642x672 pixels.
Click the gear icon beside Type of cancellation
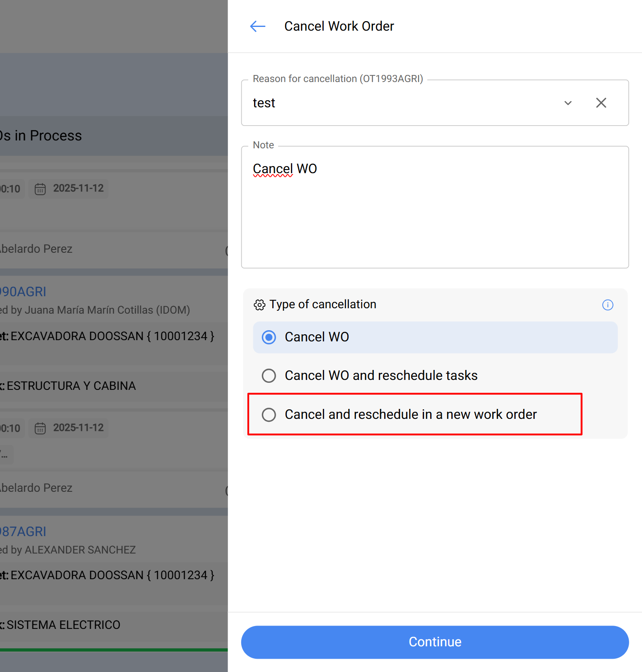[259, 305]
